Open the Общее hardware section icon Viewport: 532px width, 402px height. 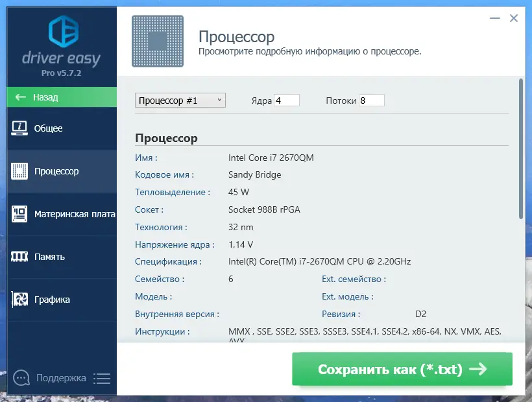click(x=21, y=128)
